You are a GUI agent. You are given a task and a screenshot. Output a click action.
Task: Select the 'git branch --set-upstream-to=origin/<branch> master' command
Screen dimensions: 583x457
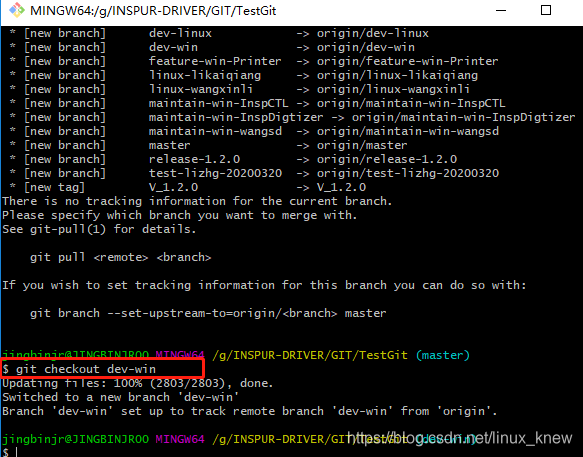tap(208, 313)
